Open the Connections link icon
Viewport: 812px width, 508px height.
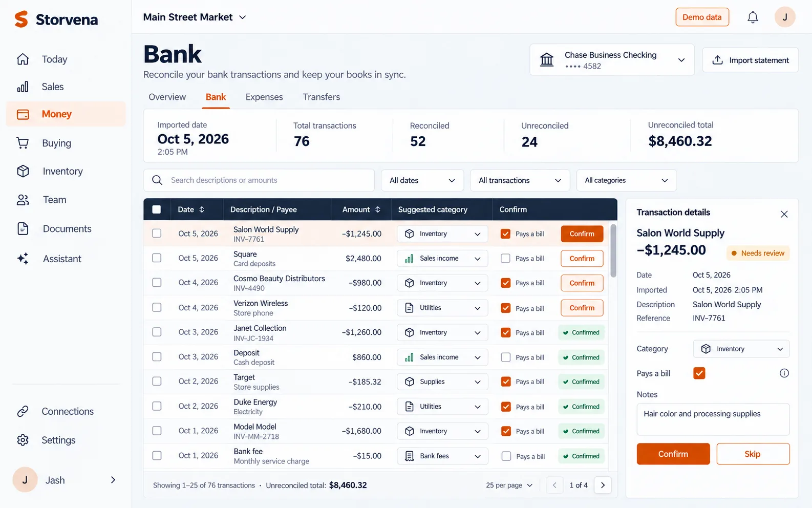pyautogui.click(x=23, y=411)
